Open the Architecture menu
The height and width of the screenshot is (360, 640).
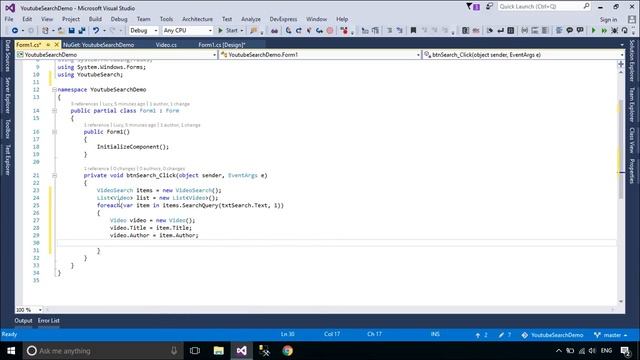pyautogui.click(x=197, y=19)
